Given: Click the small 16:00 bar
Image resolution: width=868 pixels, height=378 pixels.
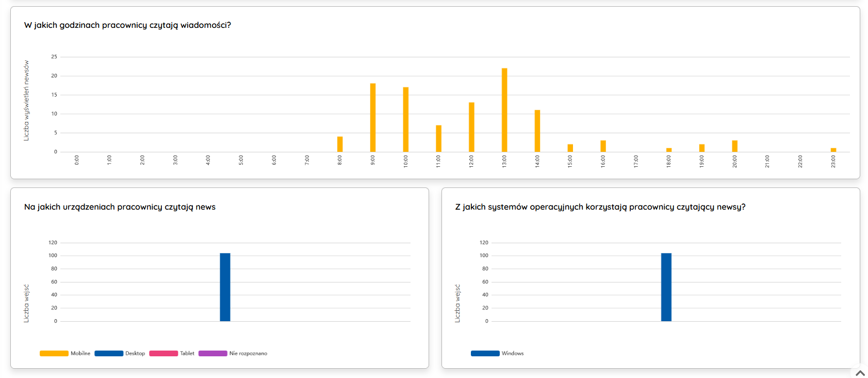Looking at the screenshot, I should click(x=603, y=146).
